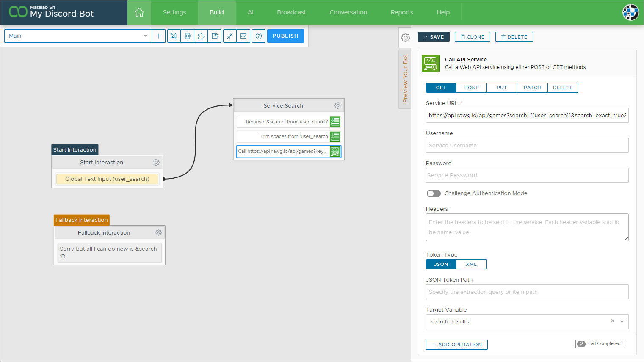Click the Username field

tap(527, 145)
